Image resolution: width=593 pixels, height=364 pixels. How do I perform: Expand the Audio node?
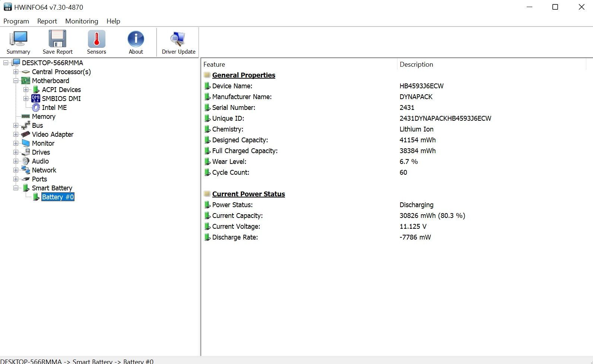tap(16, 161)
